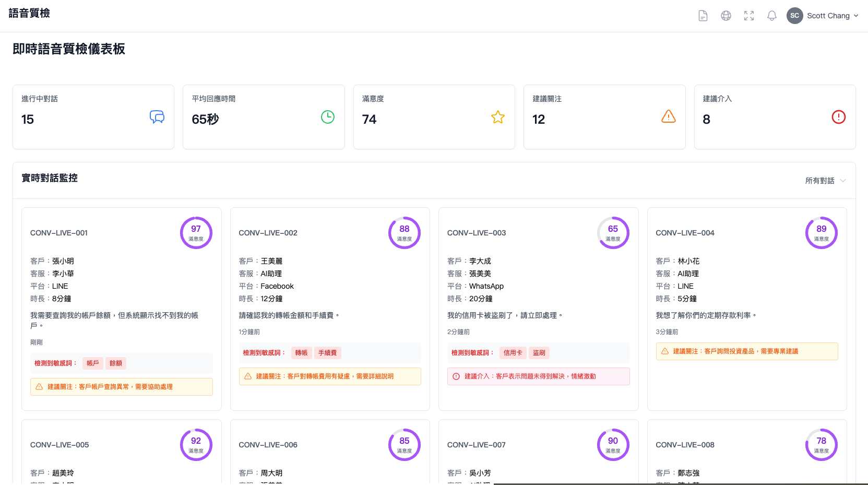This screenshot has height=485, width=868.
Task: Click the document icon in top header
Action: pyautogui.click(x=703, y=16)
